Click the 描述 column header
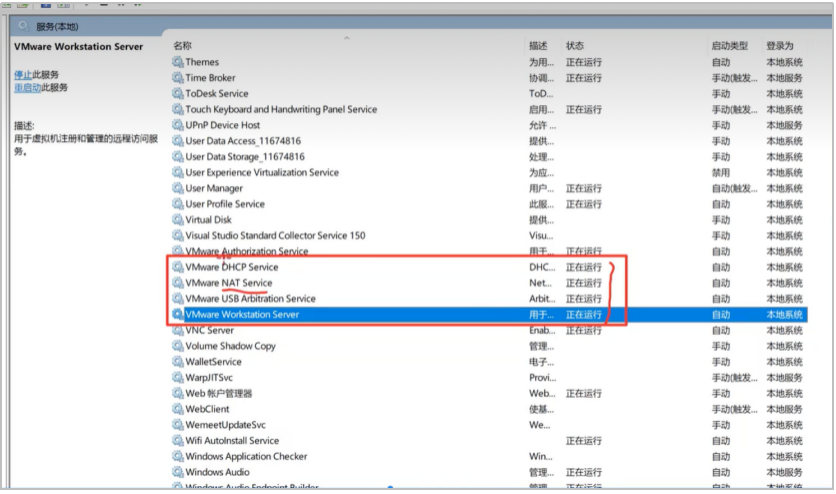Screen dimensions: 836x494 [538, 46]
